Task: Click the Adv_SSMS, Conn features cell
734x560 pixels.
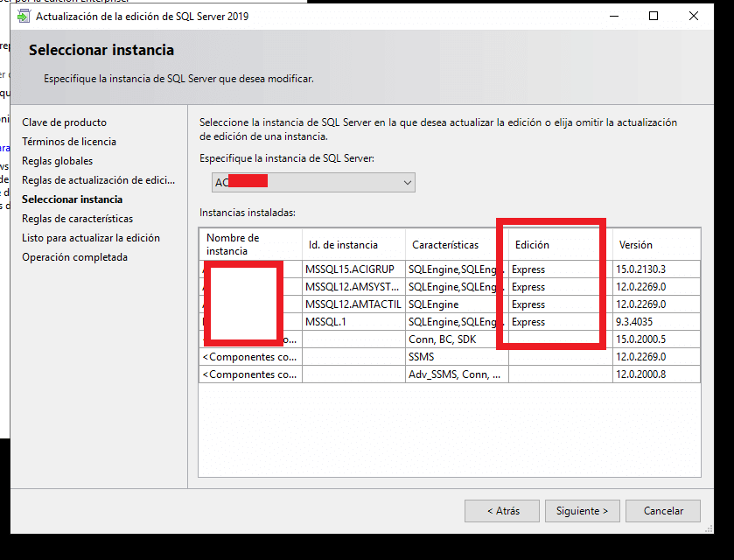Action: coord(457,374)
